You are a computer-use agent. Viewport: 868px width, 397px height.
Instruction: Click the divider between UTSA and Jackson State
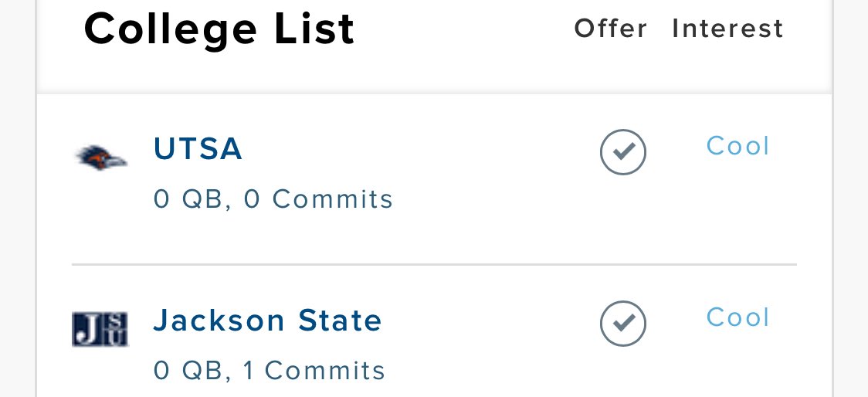[x=434, y=264]
